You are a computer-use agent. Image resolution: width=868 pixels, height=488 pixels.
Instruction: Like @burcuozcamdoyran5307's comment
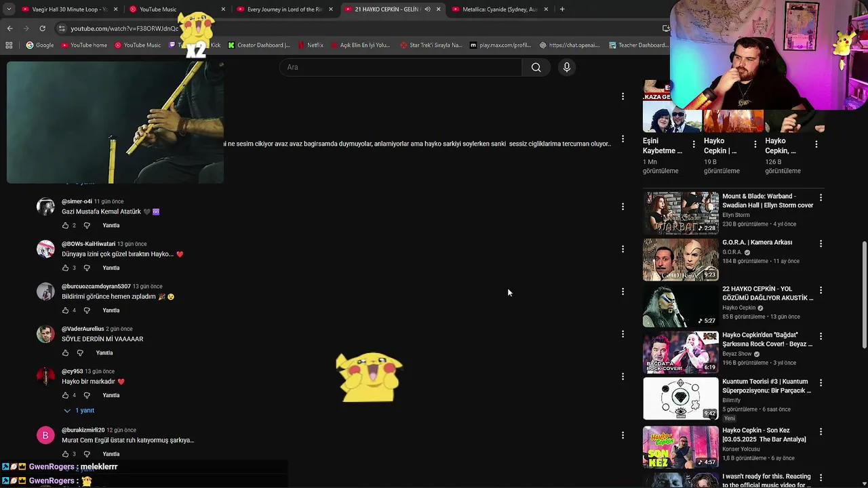pos(66,310)
